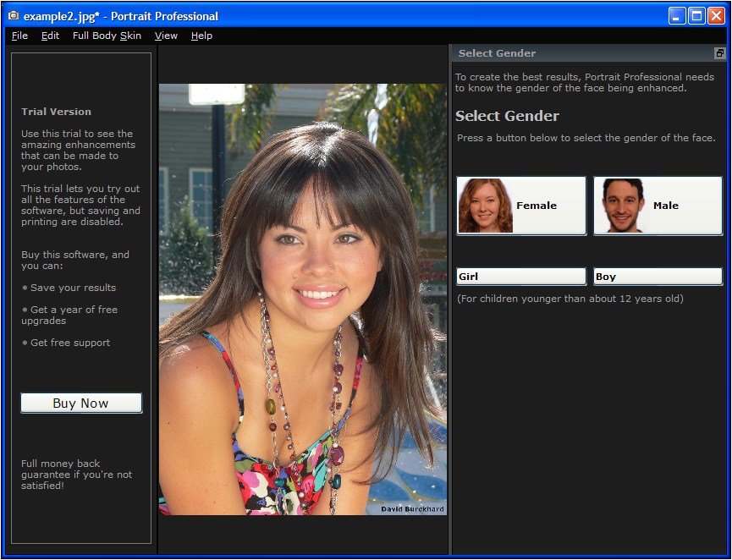The image size is (732, 560).
Task: Minimize the Portrait Professional window
Action: point(676,16)
